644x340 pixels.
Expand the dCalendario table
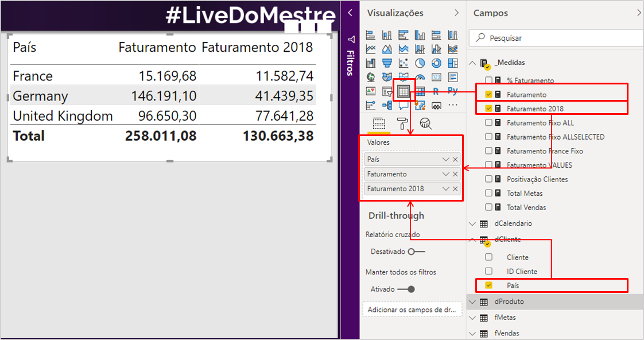click(472, 223)
